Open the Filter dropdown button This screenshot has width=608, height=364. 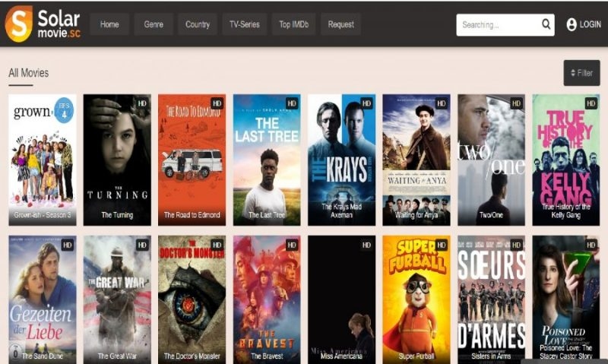tap(581, 73)
